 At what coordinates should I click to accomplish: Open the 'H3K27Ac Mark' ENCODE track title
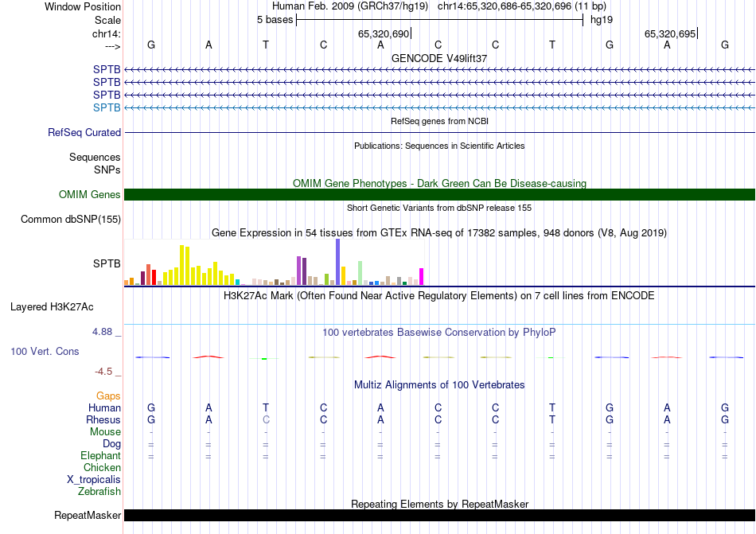(x=439, y=295)
